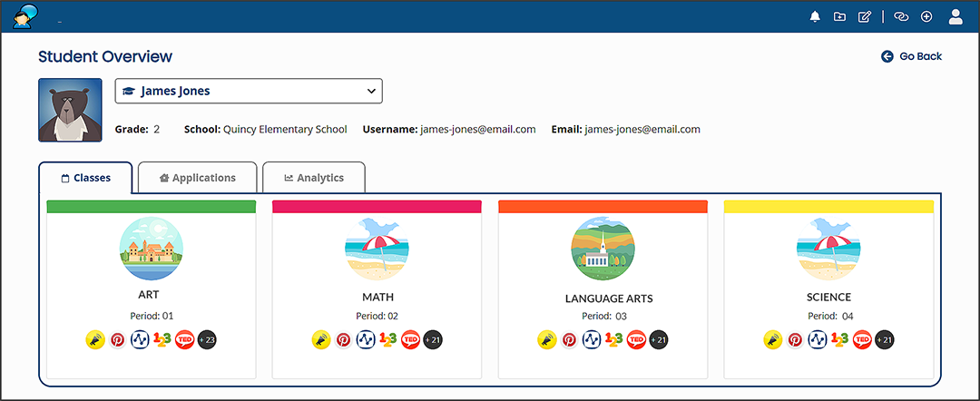The height and width of the screenshot is (401, 980).
Task: Open the 123 app in SCIENCE card
Action: [x=840, y=340]
